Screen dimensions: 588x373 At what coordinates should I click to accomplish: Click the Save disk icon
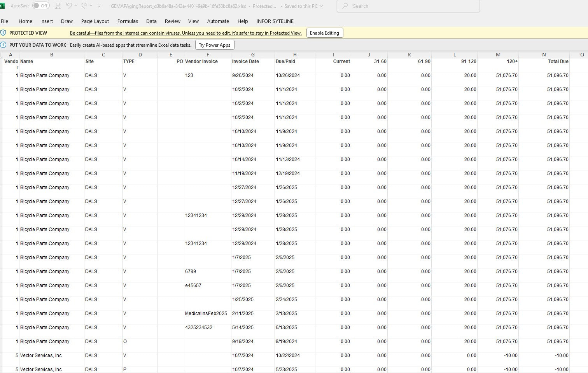[x=58, y=6]
